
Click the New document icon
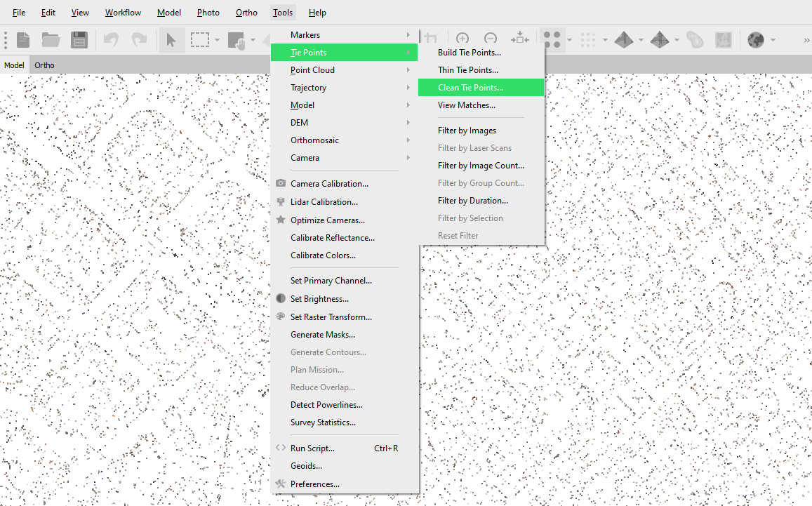coord(23,40)
